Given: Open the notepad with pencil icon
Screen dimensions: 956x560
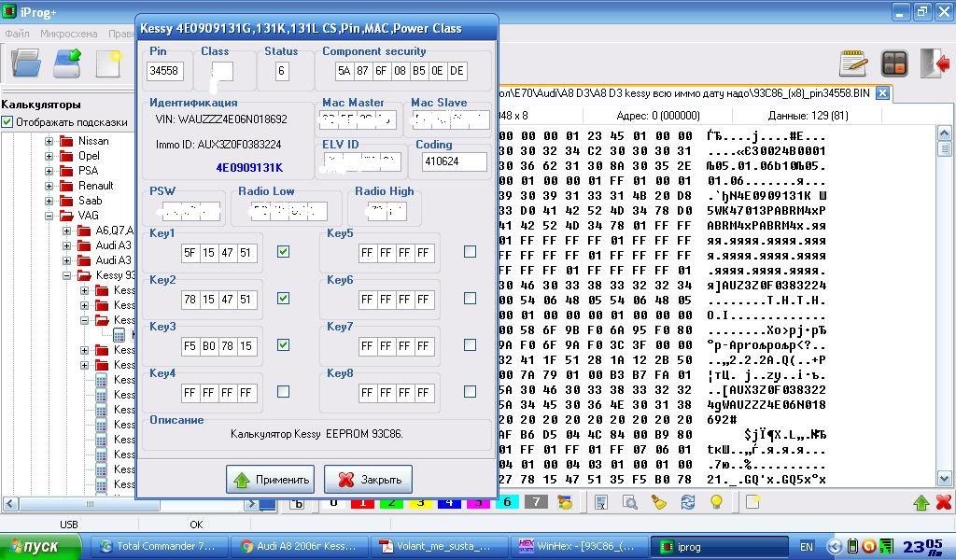Looking at the screenshot, I should click(853, 63).
